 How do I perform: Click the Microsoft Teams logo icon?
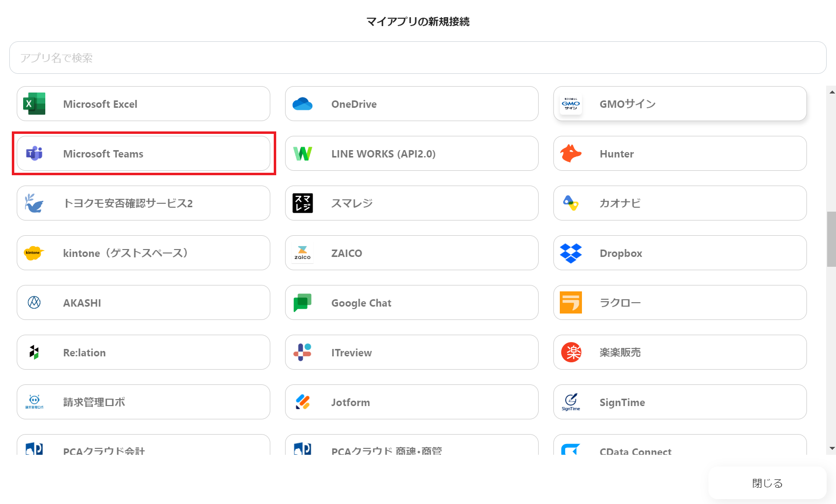tap(34, 154)
